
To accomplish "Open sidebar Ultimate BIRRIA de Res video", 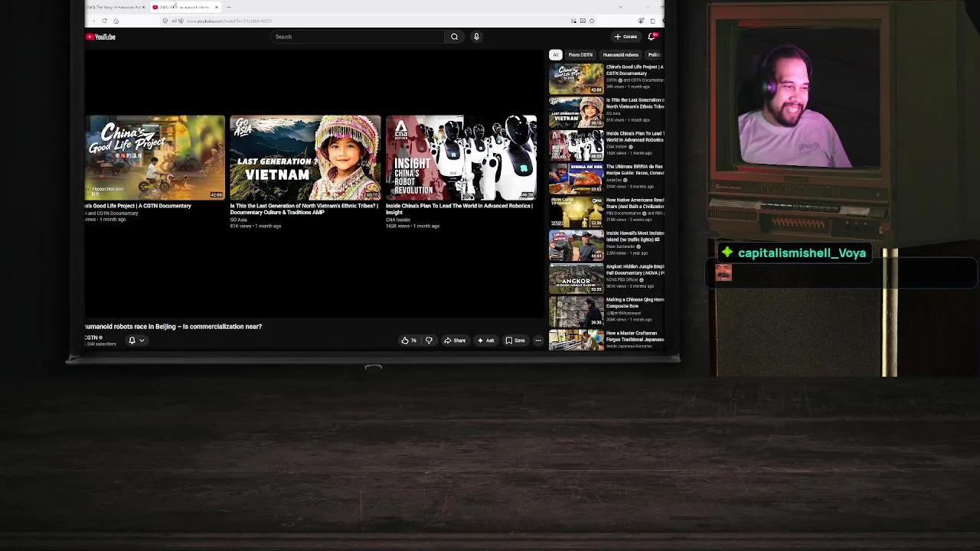I will point(576,179).
